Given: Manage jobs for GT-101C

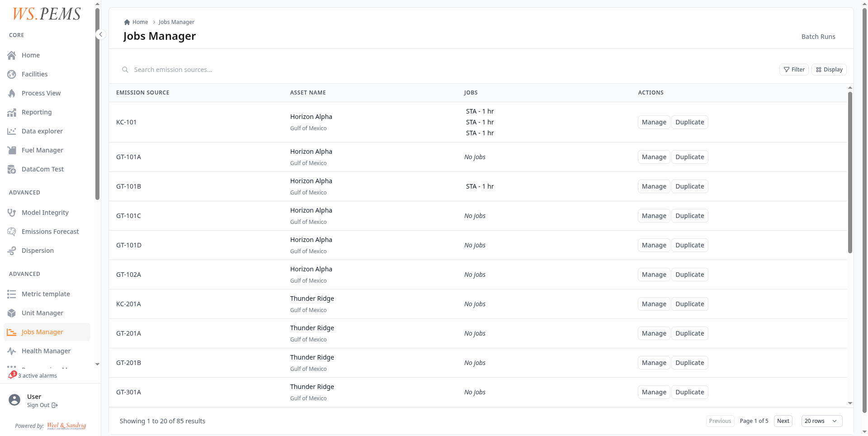Looking at the screenshot, I should click(x=654, y=216).
